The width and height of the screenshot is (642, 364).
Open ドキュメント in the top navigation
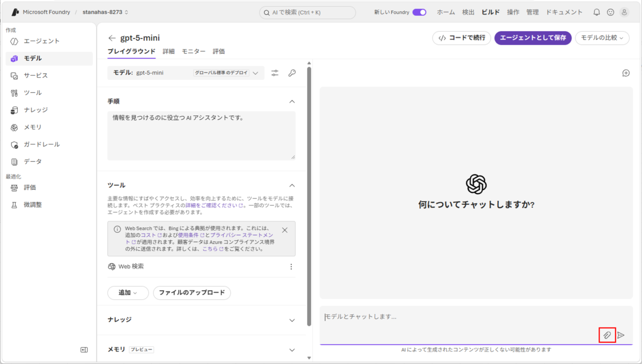click(564, 12)
